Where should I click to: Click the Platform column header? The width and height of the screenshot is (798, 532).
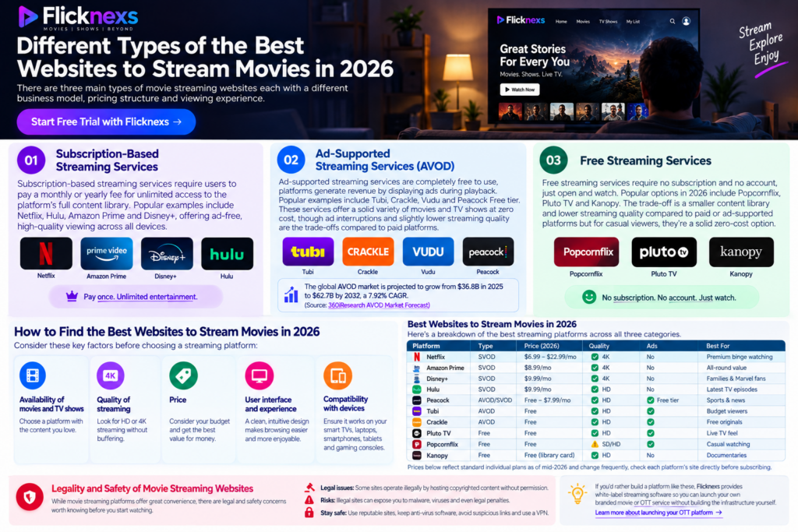[426, 346]
